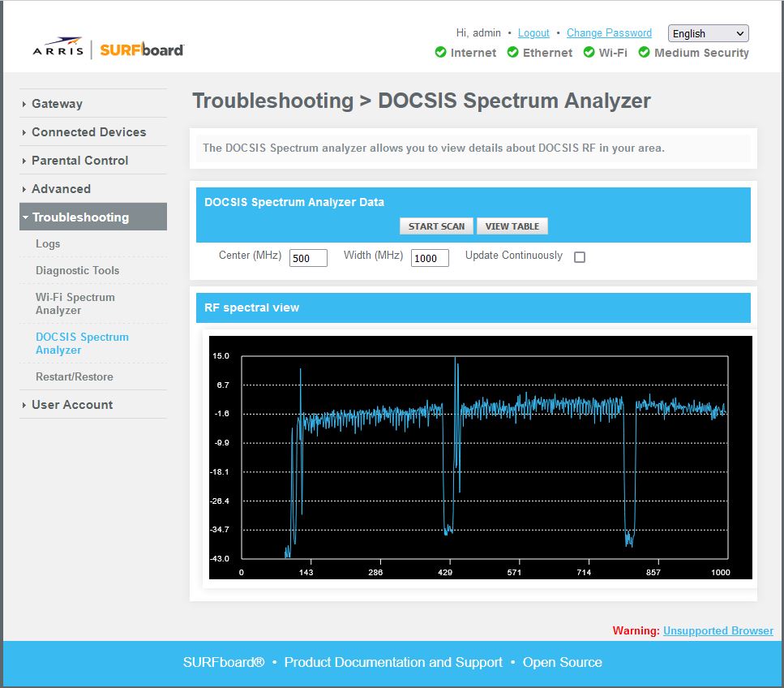The image size is (784, 688).
Task: Open the User Account section
Action: [72, 404]
